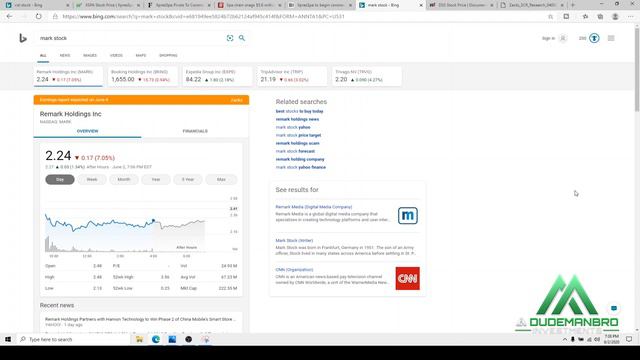Show hidden system tray icons
Image resolution: width=640 pixels, height=360 pixels.
(565, 340)
